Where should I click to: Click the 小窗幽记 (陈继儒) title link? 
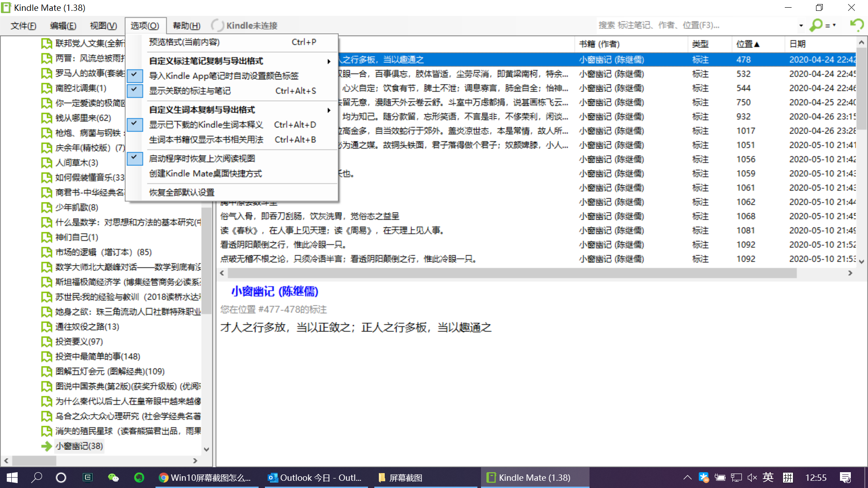(274, 291)
